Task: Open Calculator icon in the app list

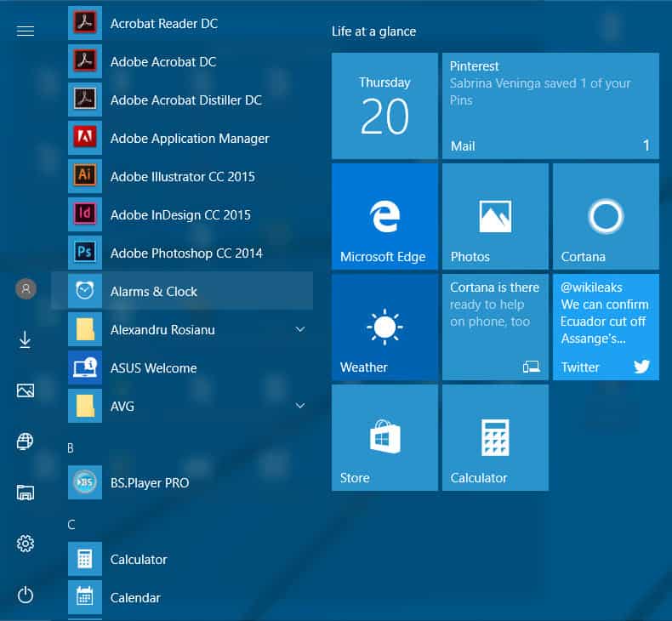Action: pyautogui.click(x=85, y=559)
